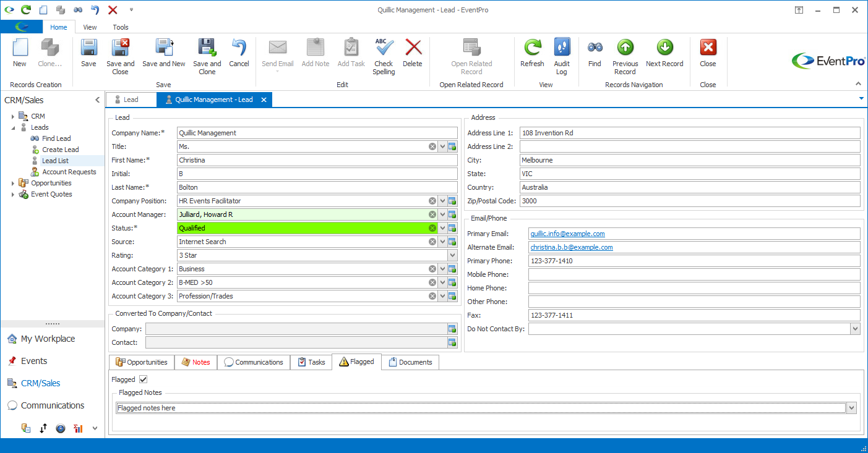Expand the CRM tree node
The image size is (868, 453).
pyautogui.click(x=13, y=116)
